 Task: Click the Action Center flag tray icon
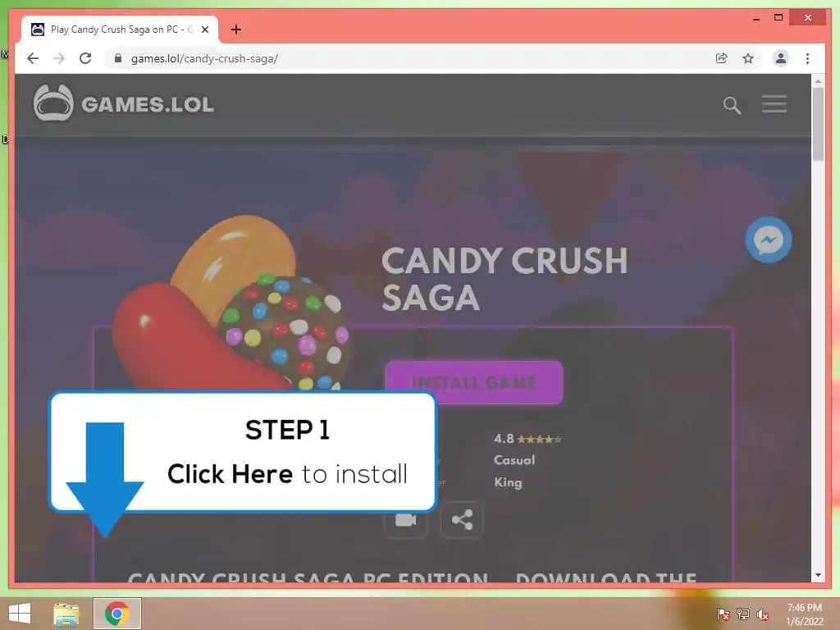click(x=723, y=614)
